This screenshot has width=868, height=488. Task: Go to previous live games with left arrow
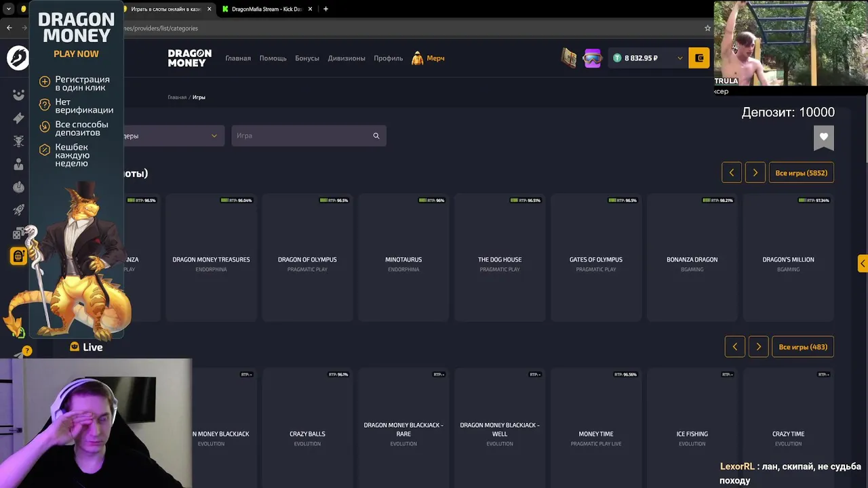pyautogui.click(x=735, y=347)
